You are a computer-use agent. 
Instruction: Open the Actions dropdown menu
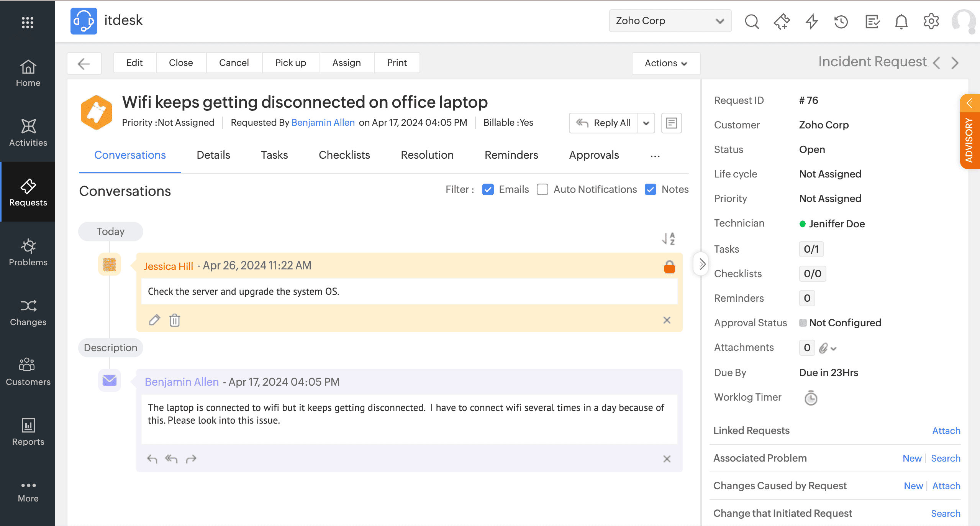(x=666, y=63)
